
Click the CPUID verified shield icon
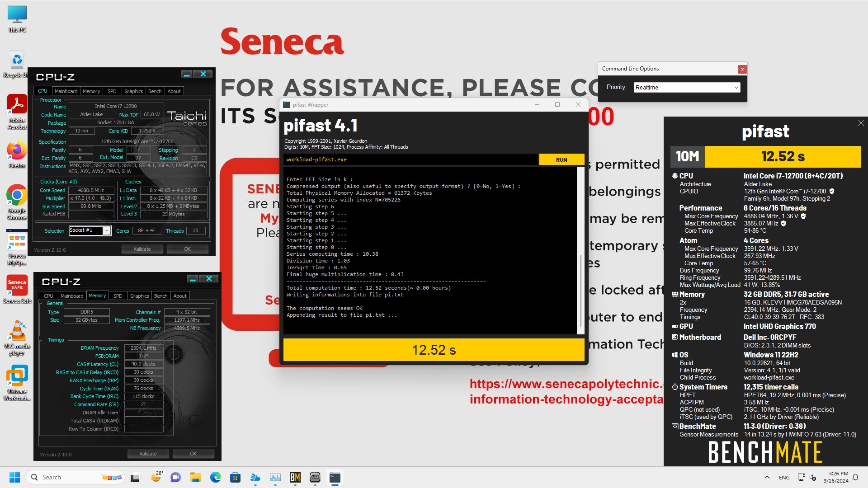[832, 191]
